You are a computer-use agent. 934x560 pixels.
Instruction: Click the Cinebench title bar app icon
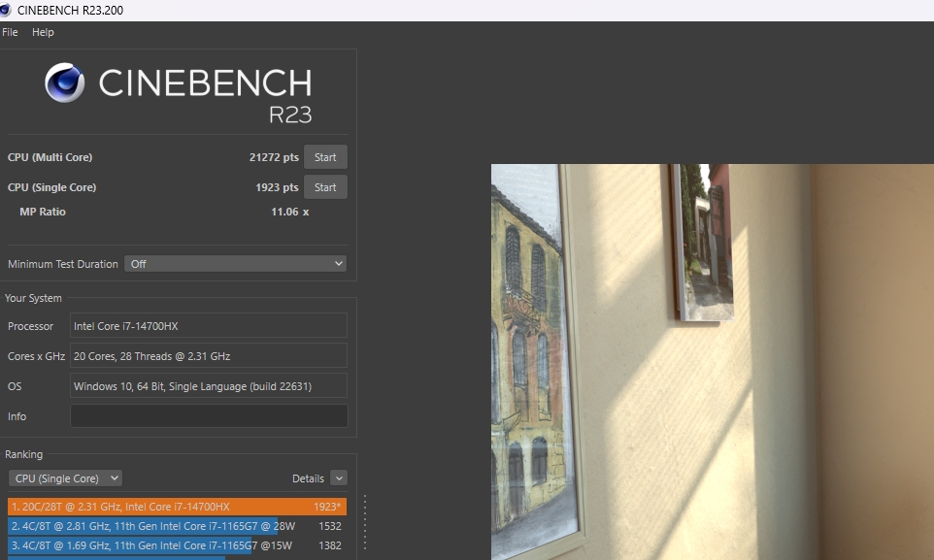coord(6,10)
